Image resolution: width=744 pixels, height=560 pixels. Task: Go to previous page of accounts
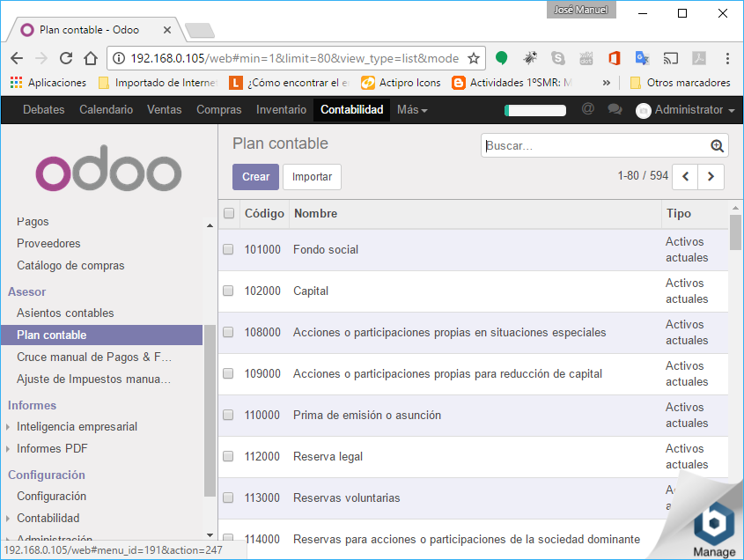[685, 177]
